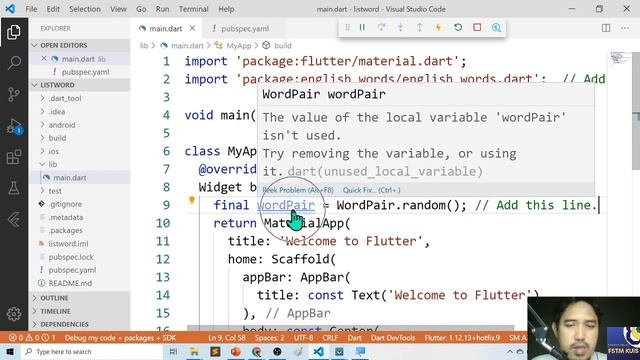Image resolution: width=640 pixels, height=360 pixels.
Task: Click the Windows taskbar search box
Action: pyautogui.click(x=92, y=351)
